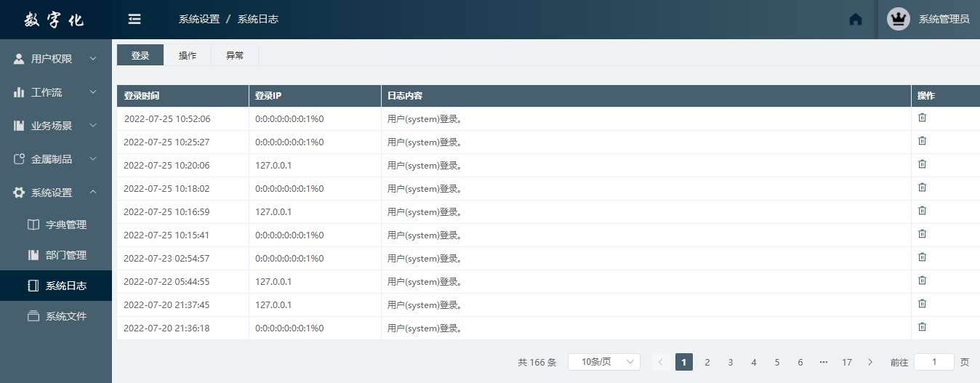
Task: Delete the 2022-07-25 10:52:06 login log
Action: (x=922, y=118)
